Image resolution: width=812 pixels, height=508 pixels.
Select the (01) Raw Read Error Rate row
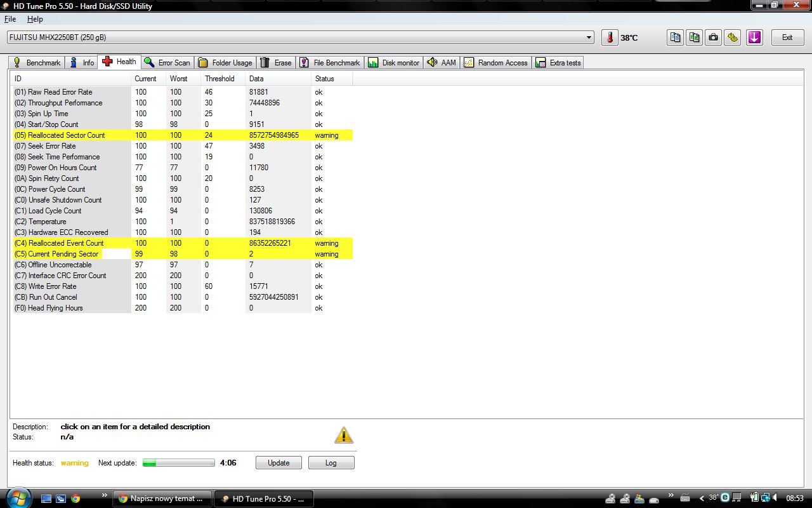[182, 92]
